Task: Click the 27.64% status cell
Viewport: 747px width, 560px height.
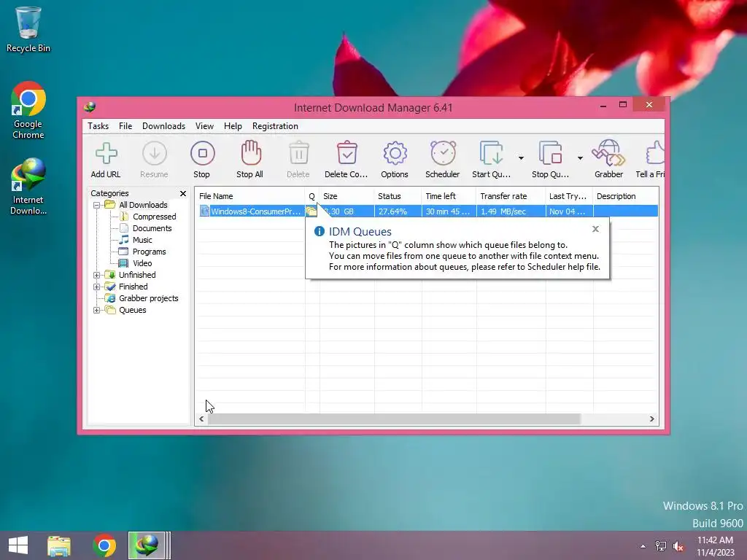Action: click(398, 211)
